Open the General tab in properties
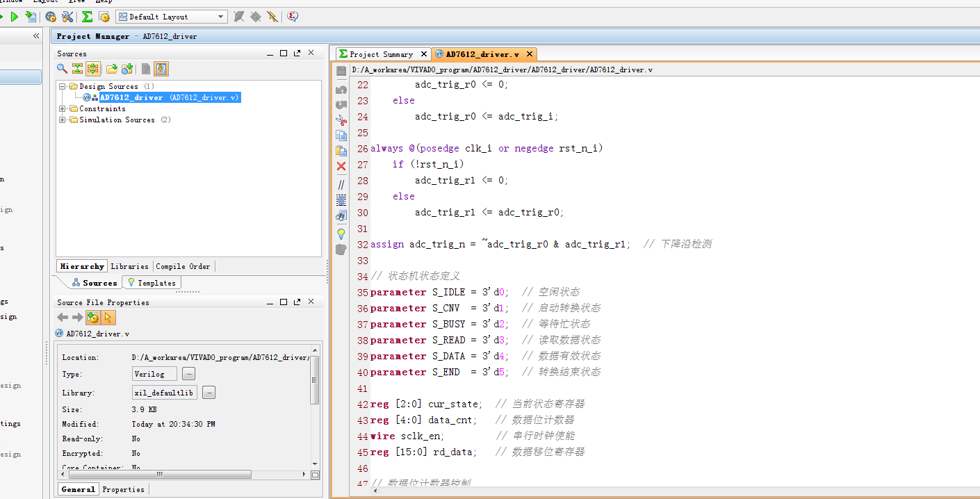 [x=78, y=489]
